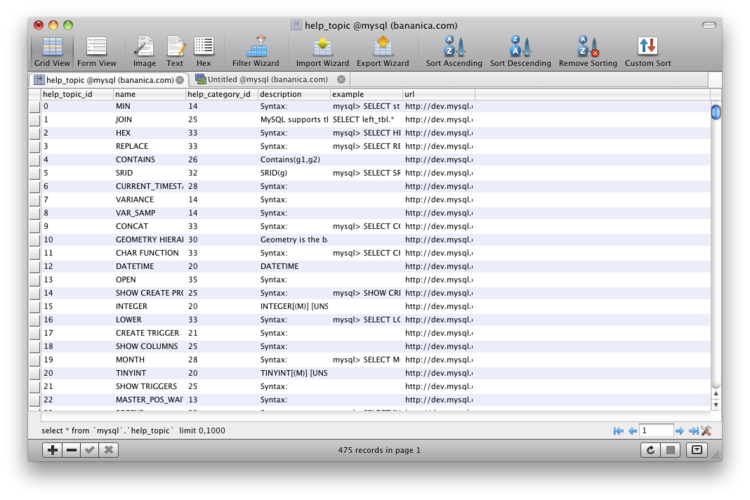The image size is (750, 500).
Task: Launch the Filter Wizard
Action: (256, 52)
